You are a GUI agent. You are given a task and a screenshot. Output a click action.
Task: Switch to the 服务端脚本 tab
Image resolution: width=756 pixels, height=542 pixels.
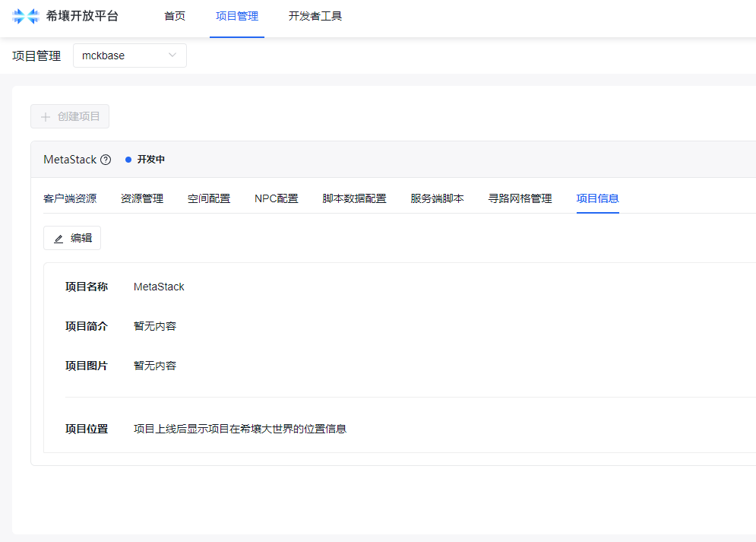[x=437, y=198]
